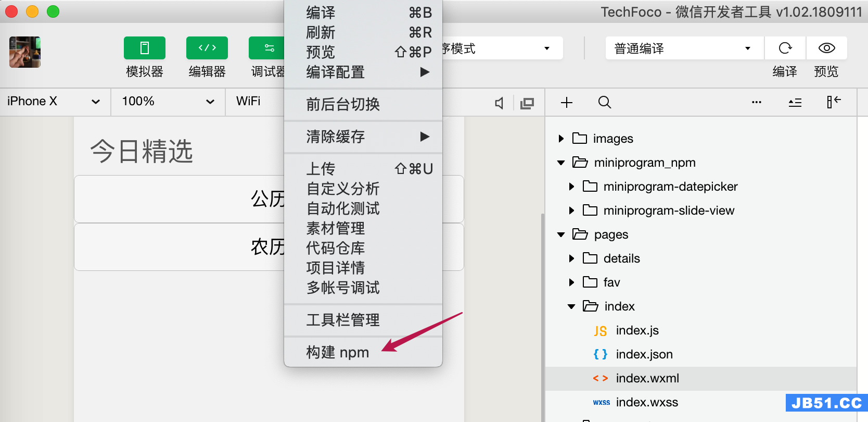Open the 清除缓存 submenu
Image resolution: width=868 pixels, height=422 pixels.
tap(363, 136)
